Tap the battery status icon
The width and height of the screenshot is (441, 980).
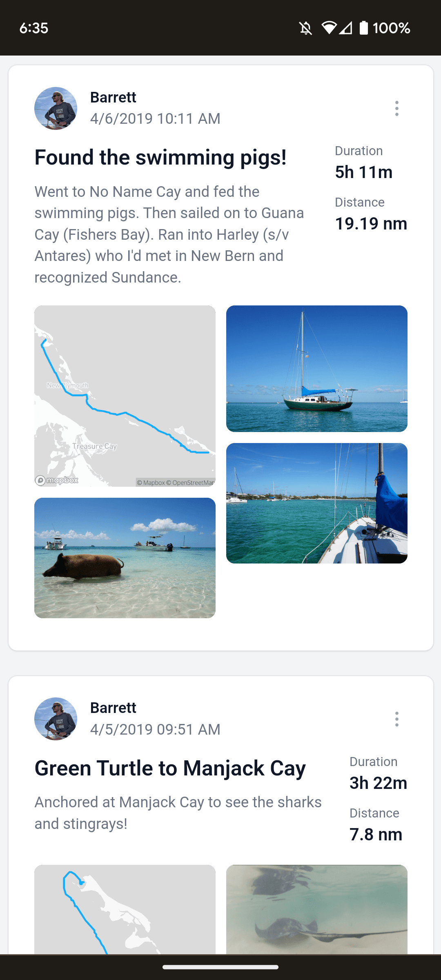[x=363, y=28]
